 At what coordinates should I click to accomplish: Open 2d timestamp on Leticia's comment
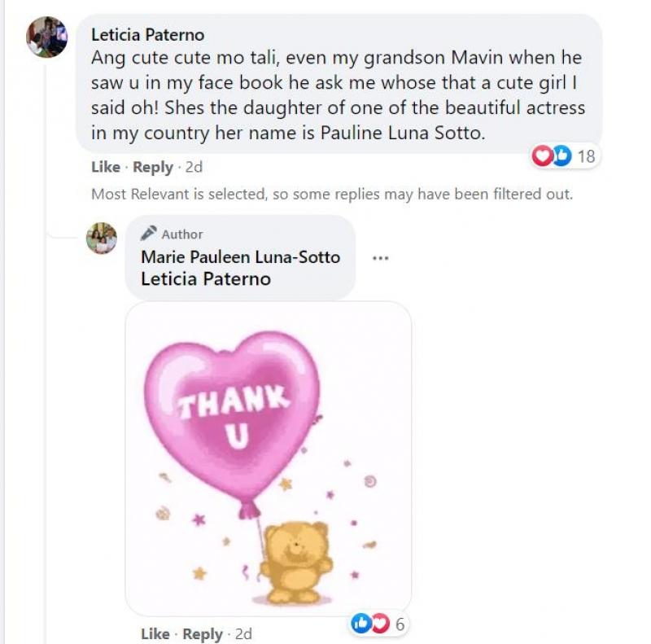[x=194, y=167]
